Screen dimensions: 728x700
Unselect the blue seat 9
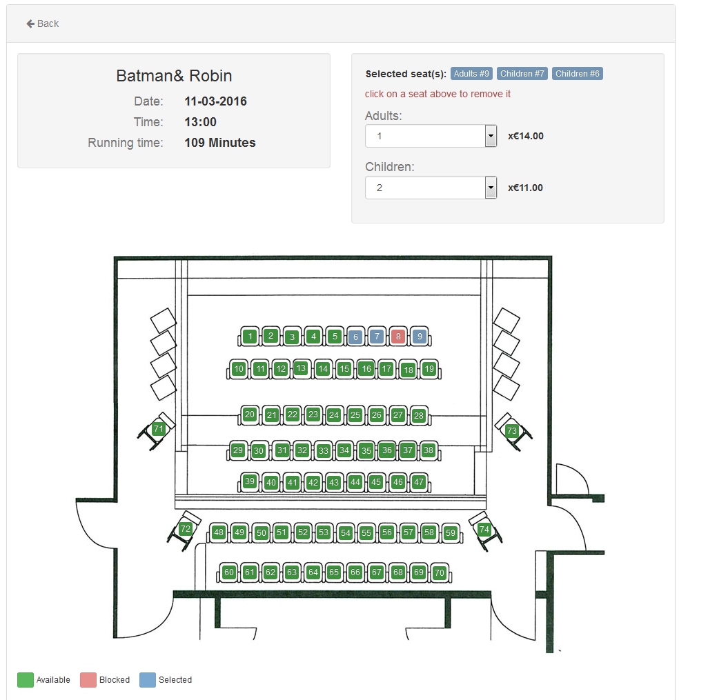pos(419,337)
